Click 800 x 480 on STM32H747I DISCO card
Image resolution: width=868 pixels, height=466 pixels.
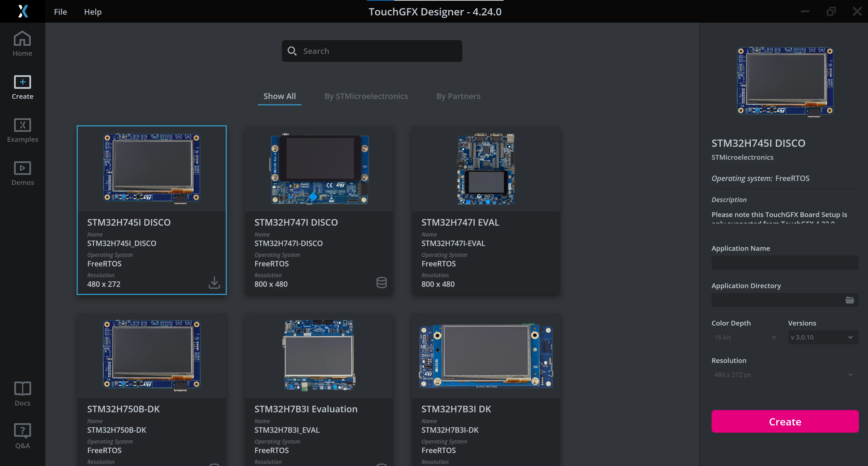pos(271,284)
